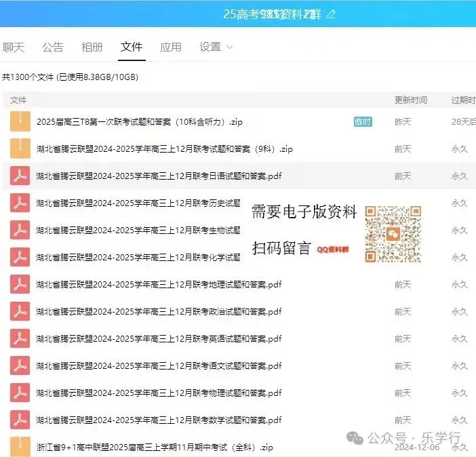Viewport: 476px width, 457px height.
Task: Click PDF icon of 历史试题 file
Action: tap(20, 203)
